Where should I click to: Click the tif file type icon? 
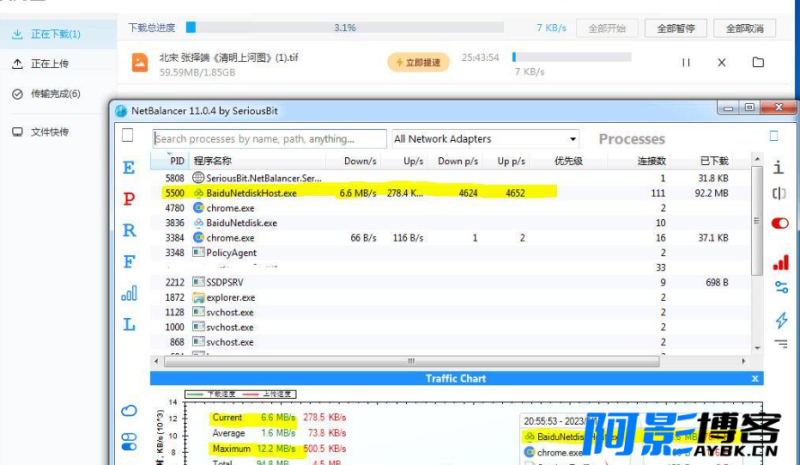(x=140, y=63)
